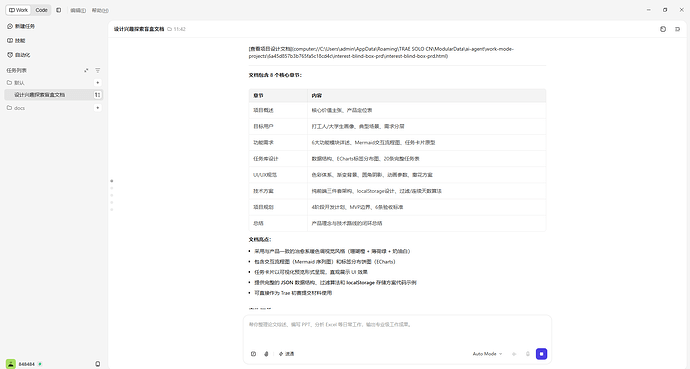Open the right side panel icon in header

[677, 29]
